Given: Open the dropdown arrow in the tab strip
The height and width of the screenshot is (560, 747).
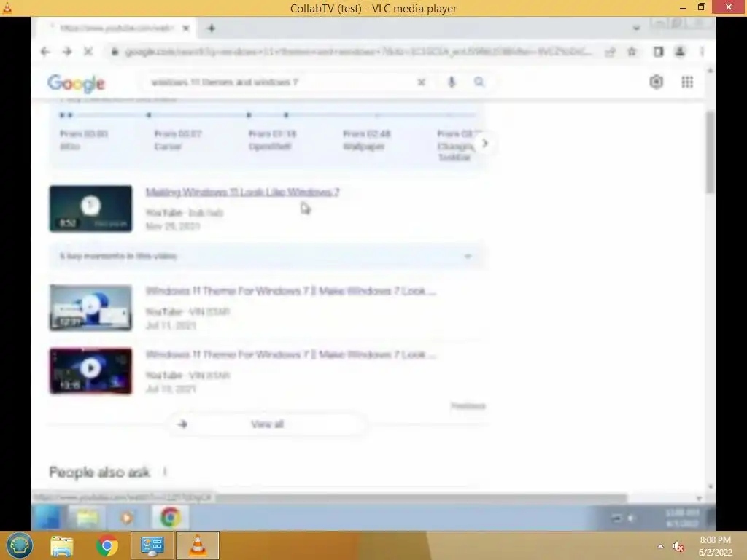Looking at the screenshot, I should click(636, 28).
